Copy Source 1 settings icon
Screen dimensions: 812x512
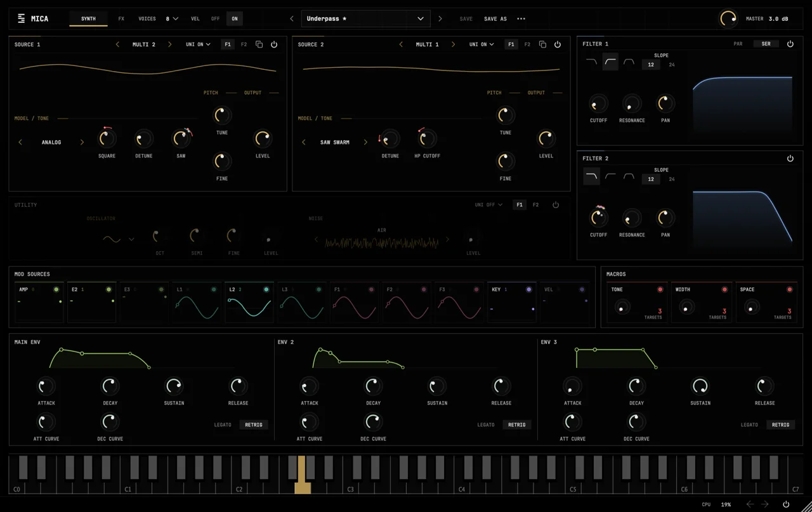pos(259,44)
